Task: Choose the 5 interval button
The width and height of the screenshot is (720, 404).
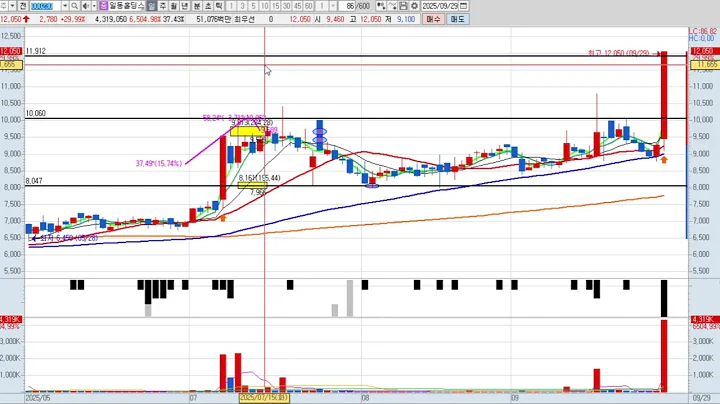Action: (253, 6)
